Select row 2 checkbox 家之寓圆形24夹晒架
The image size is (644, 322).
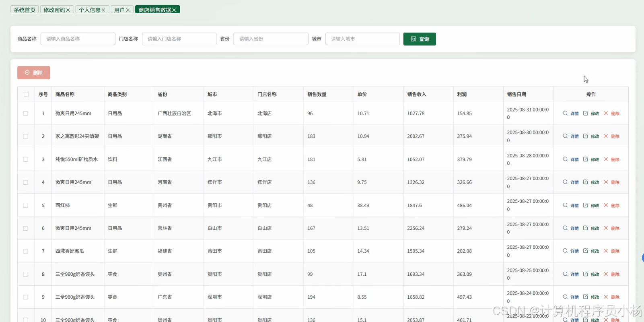tap(26, 136)
